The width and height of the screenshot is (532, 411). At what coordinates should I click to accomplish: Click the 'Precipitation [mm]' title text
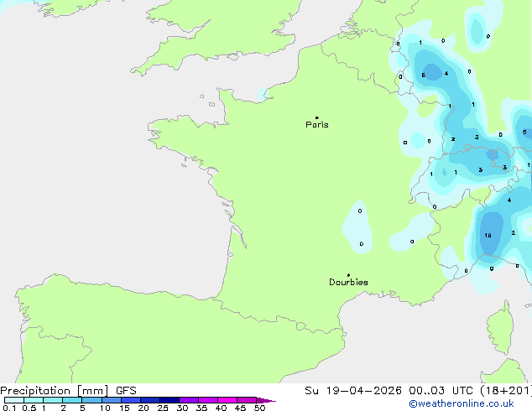click(x=55, y=391)
